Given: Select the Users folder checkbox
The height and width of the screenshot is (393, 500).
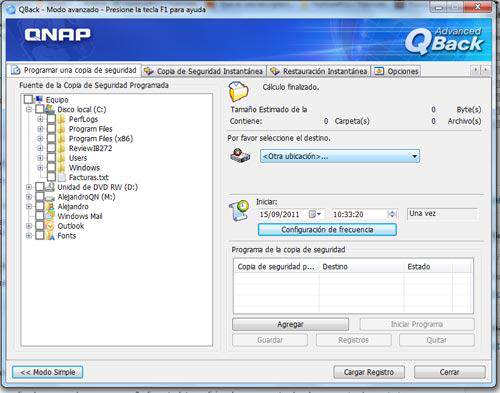Looking at the screenshot, I should tap(51, 158).
